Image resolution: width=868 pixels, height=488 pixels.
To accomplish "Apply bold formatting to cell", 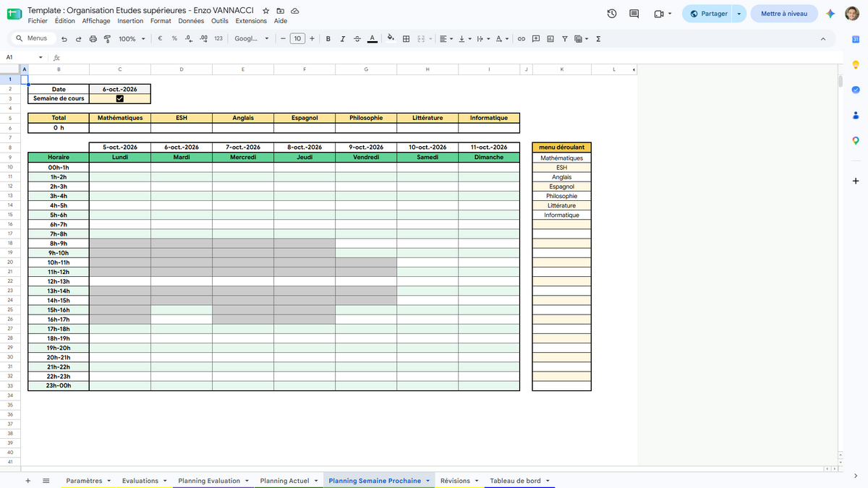I will (x=328, y=39).
